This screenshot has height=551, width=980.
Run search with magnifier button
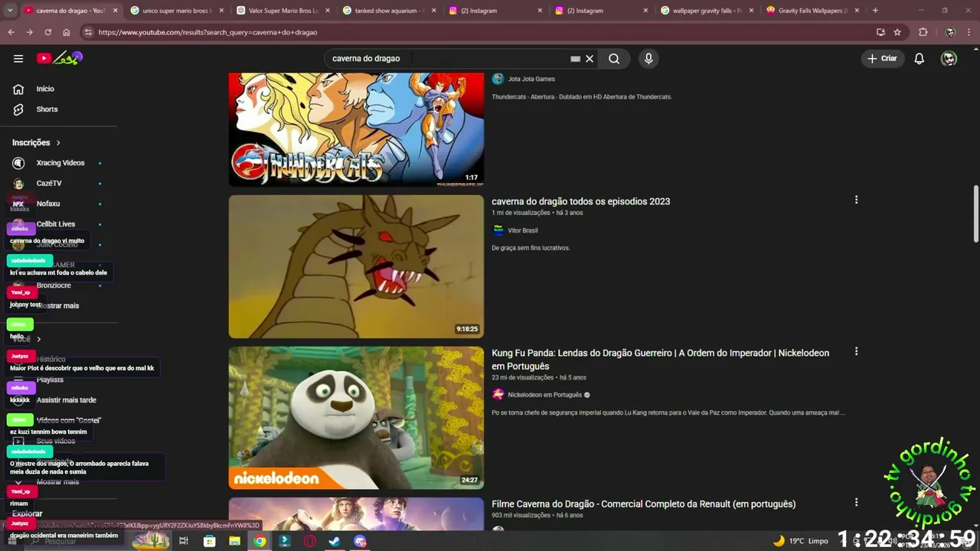(614, 59)
